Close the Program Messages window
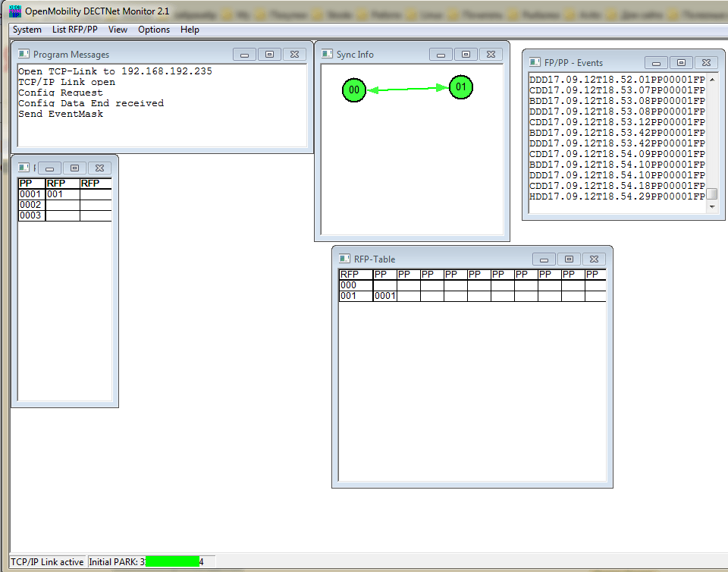Screen dimensions: 728x572 pos(294,55)
